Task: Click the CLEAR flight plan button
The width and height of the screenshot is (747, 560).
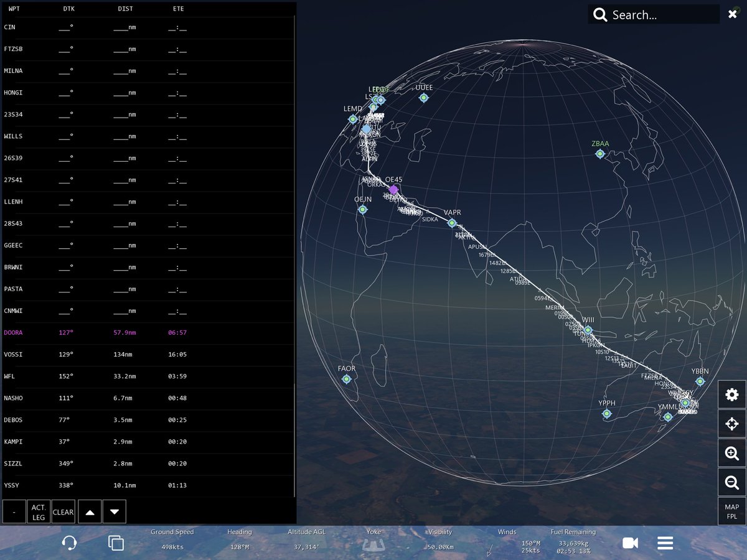Action: point(63,511)
